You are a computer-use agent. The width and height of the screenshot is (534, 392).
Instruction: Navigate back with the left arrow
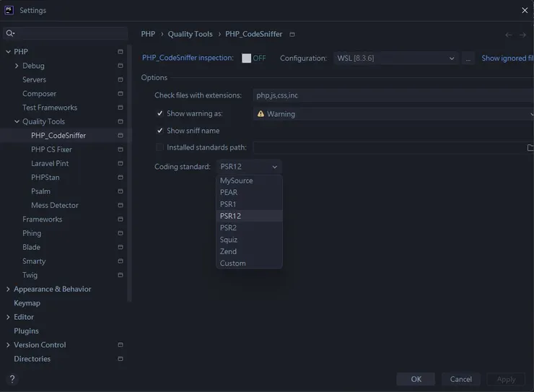click(x=509, y=35)
